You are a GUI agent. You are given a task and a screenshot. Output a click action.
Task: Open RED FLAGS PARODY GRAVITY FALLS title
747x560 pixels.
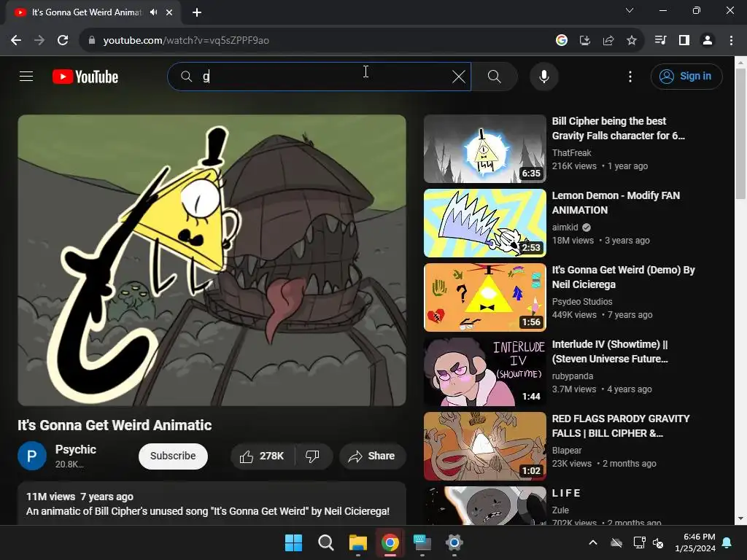click(621, 425)
